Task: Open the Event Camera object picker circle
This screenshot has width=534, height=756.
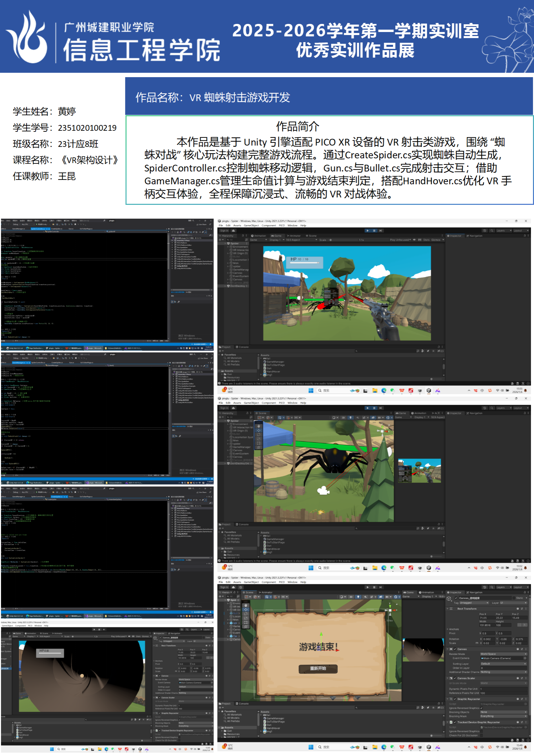Action: click(x=525, y=658)
